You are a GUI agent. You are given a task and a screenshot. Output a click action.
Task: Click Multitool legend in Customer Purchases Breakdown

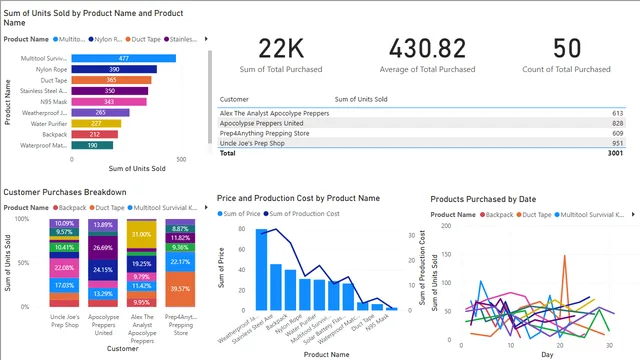coord(162,207)
